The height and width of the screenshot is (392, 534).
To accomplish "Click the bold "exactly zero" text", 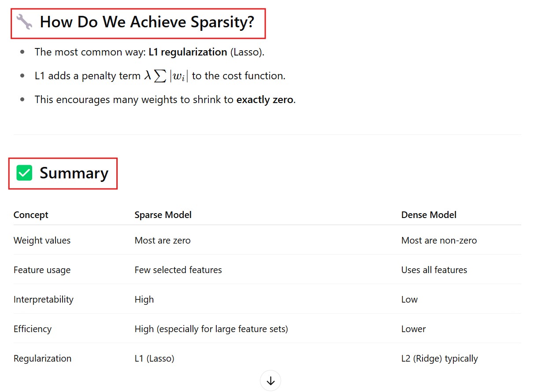I will (264, 100).
